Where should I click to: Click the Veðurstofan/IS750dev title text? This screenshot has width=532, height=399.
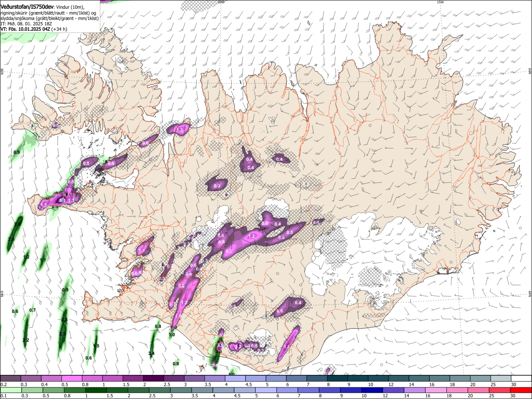point(27,7)
